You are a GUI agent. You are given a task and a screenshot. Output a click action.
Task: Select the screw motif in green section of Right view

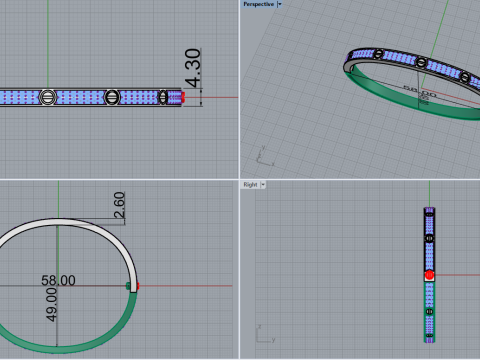tap(429, 311)
